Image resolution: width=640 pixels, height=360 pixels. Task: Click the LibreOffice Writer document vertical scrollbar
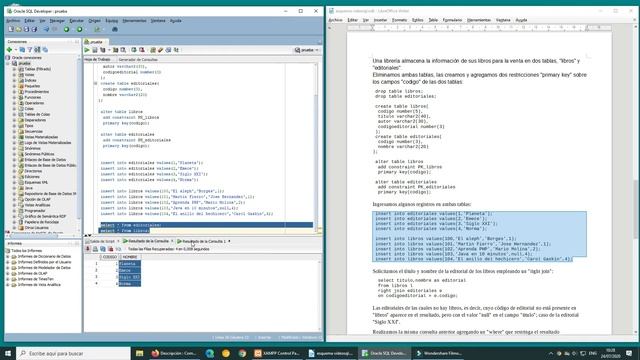point(636,180)
